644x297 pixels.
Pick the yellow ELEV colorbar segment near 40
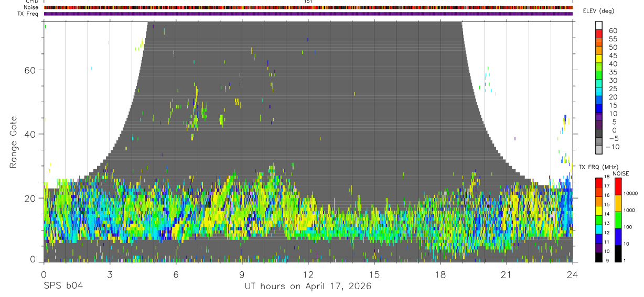(599, 59)
